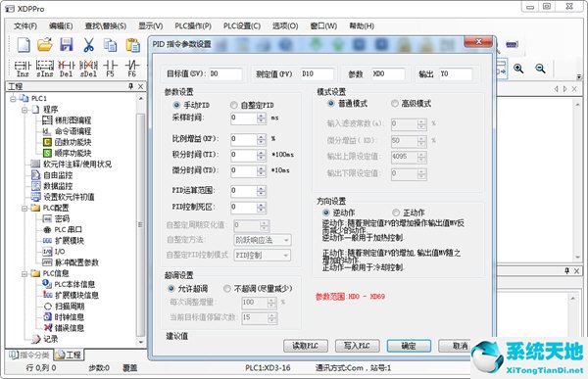Screen dimensions: 588x379
Task: Click the sIns insert row icon
Action: pyautogui.click(x=45, y=69)
